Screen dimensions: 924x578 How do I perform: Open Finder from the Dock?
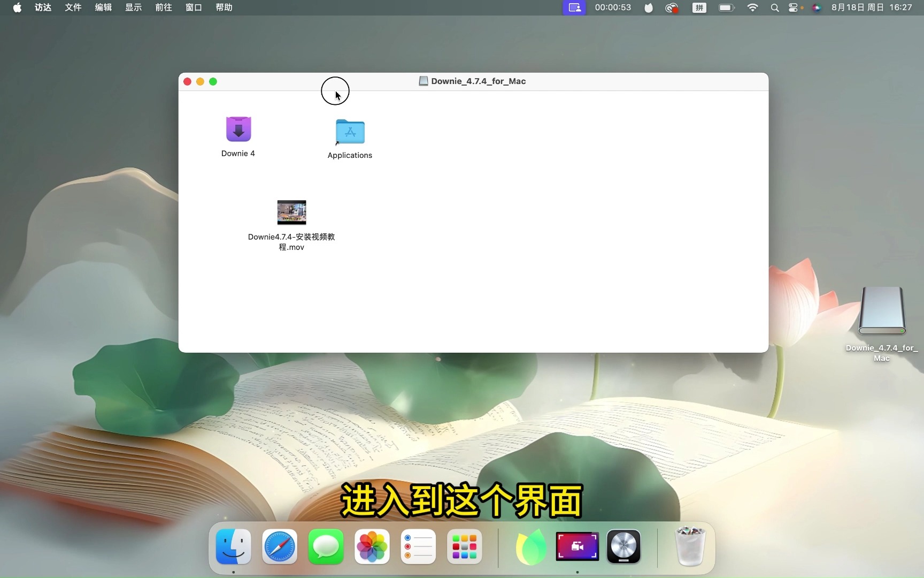[x=234, y=546]
